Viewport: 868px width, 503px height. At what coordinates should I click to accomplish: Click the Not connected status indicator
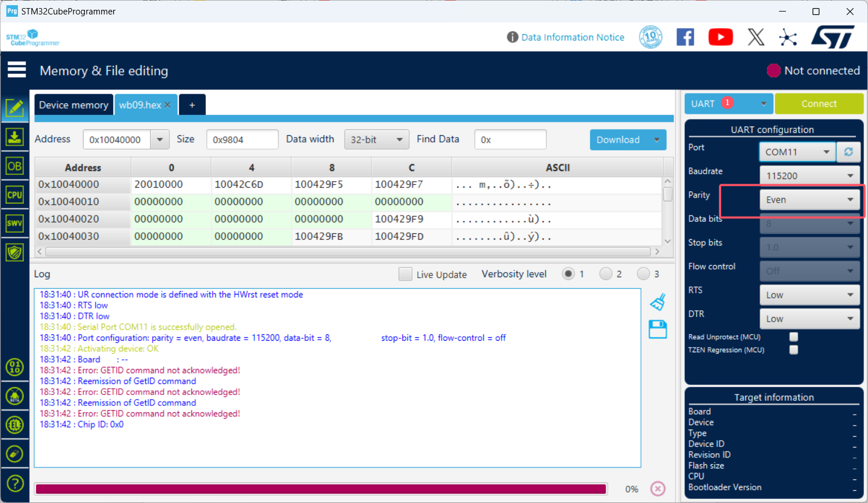coord(813,70)
